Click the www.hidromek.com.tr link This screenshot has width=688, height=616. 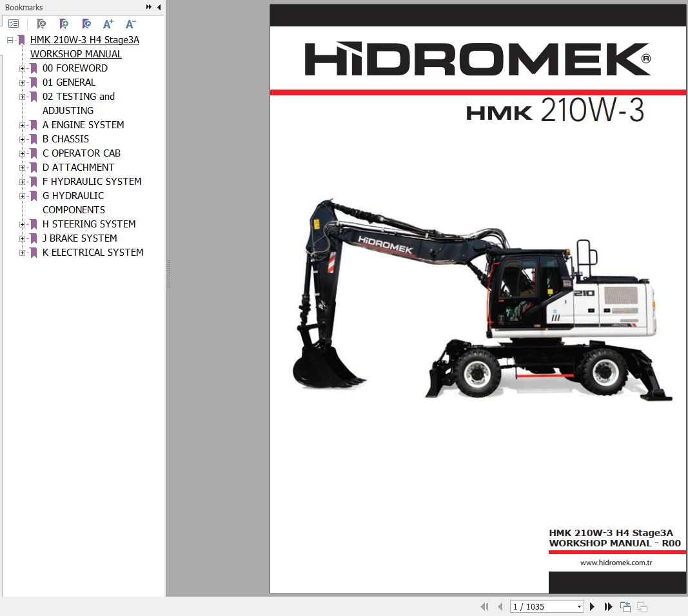[x=616, y=563]
